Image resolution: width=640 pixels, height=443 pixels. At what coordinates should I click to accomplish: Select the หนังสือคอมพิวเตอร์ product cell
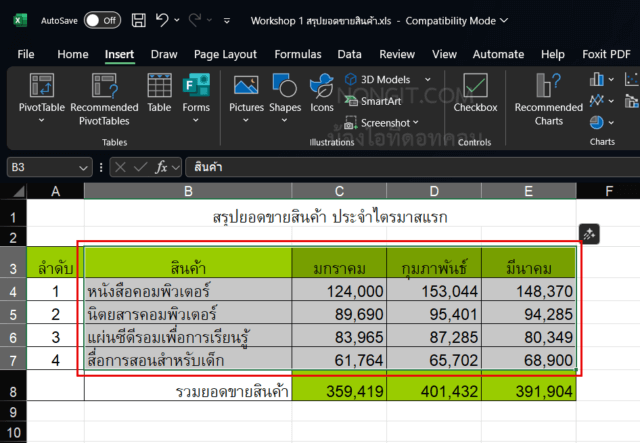click(x=188, y=289)
